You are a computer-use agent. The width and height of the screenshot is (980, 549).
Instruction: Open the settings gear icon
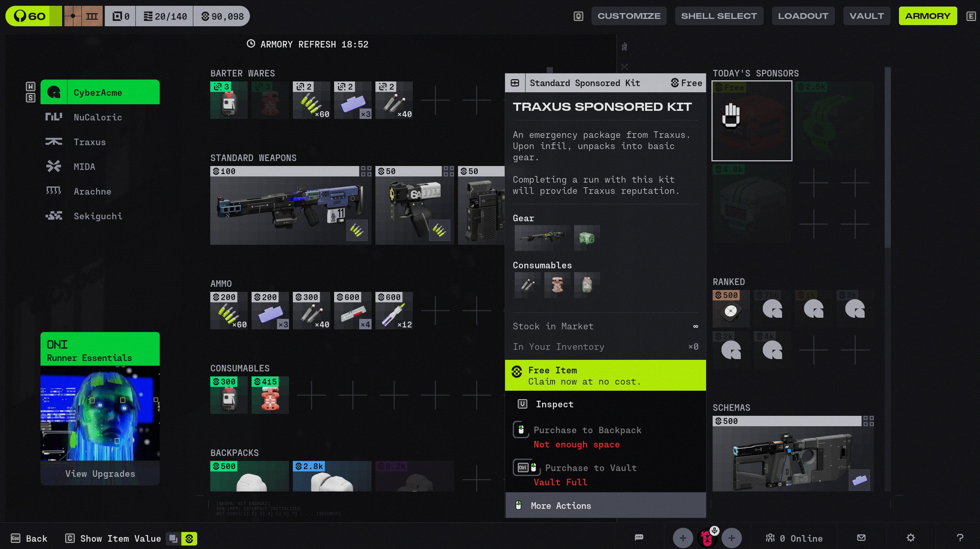pyautogui.click(x=911, y=537)
